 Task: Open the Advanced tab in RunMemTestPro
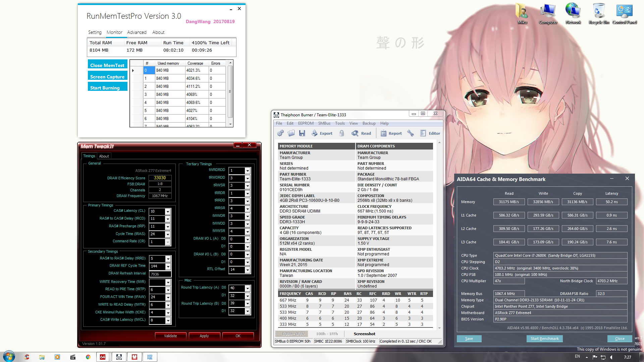click(x=137, y=33)
